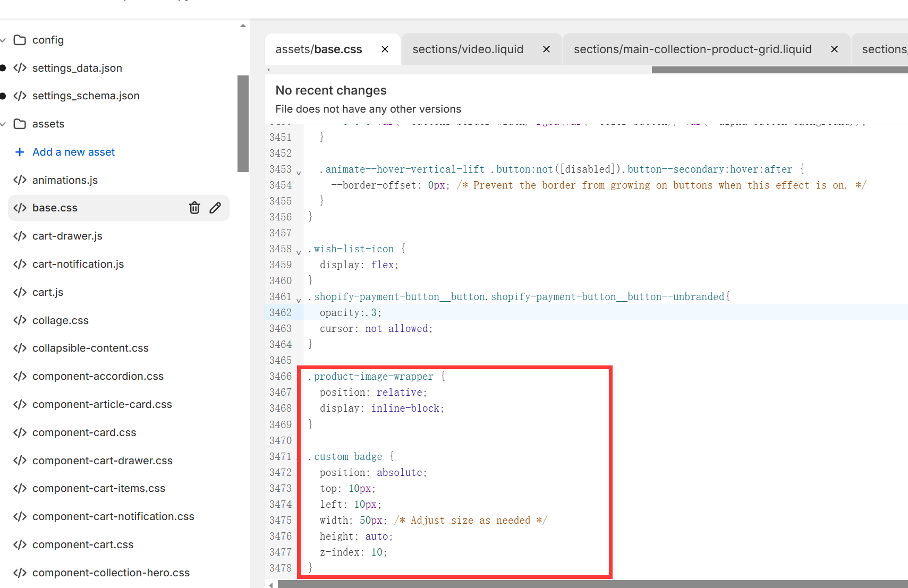The image size is (908, 588).
Task: Click code icon beside component-collection-hero.css
Action: coord(20,573)
